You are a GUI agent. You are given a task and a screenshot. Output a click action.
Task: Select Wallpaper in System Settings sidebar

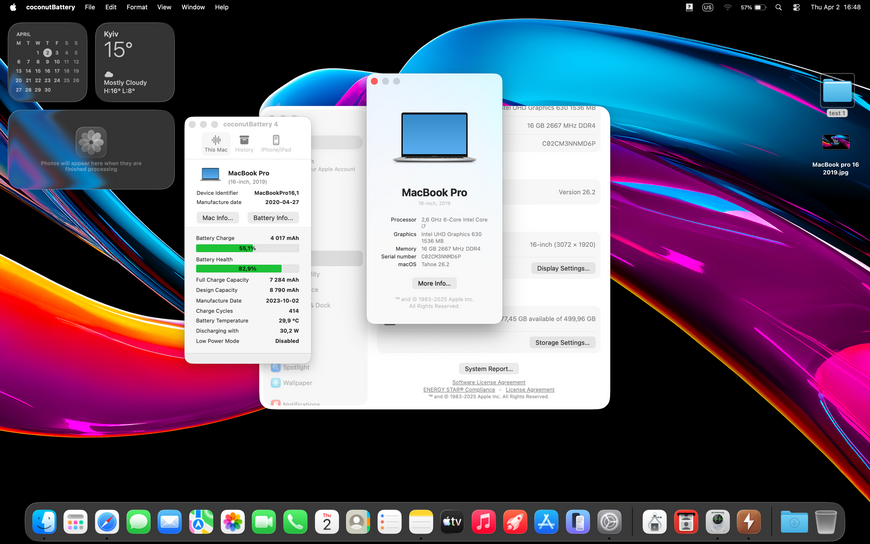[291, 383]
